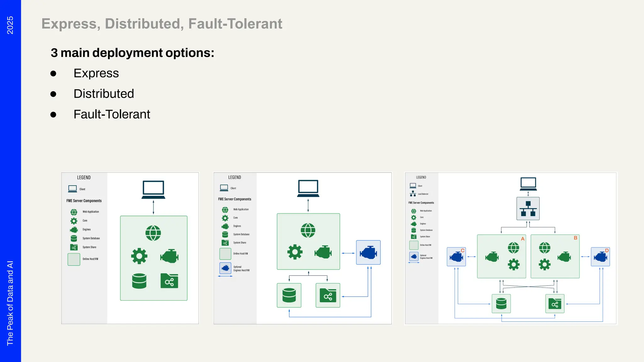
Task: Click the globe web application icon in Express diagram
Action: click(153, 233)
